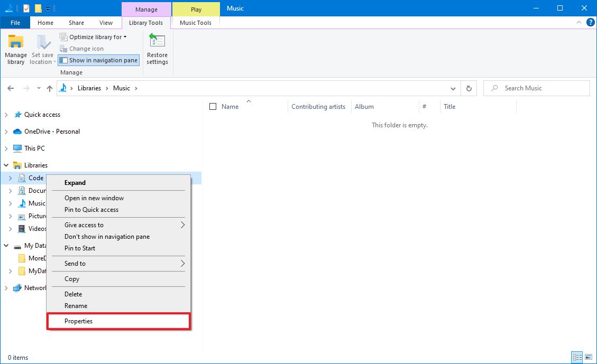
Task: Expand the Music library tree node
Action: [10, 203]
